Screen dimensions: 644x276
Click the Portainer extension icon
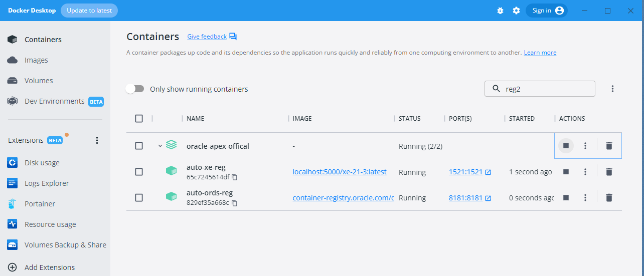click(13, 204)
